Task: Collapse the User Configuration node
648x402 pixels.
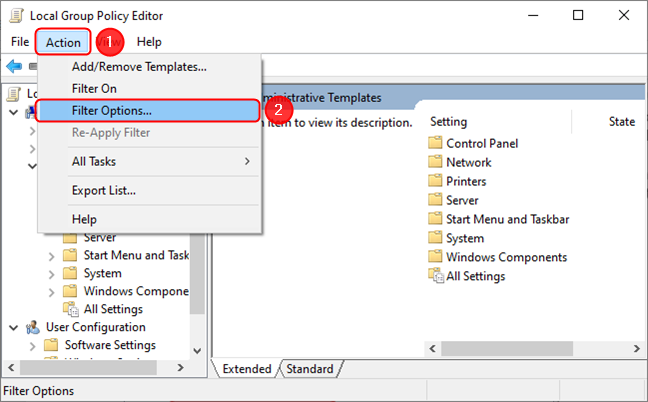Action: (14, 328)
